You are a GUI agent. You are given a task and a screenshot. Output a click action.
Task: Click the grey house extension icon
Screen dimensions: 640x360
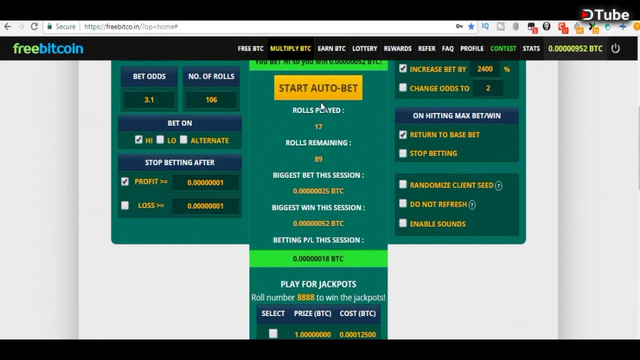[501, 27]
